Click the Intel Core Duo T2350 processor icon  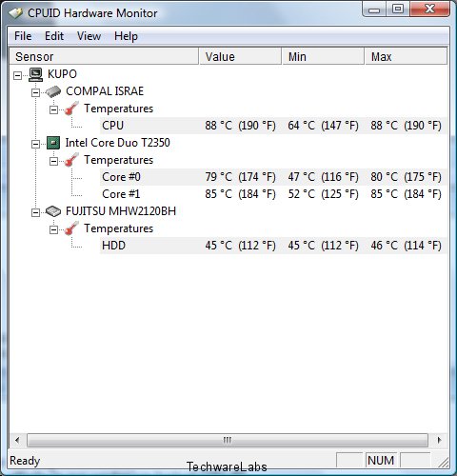[53, 143]
